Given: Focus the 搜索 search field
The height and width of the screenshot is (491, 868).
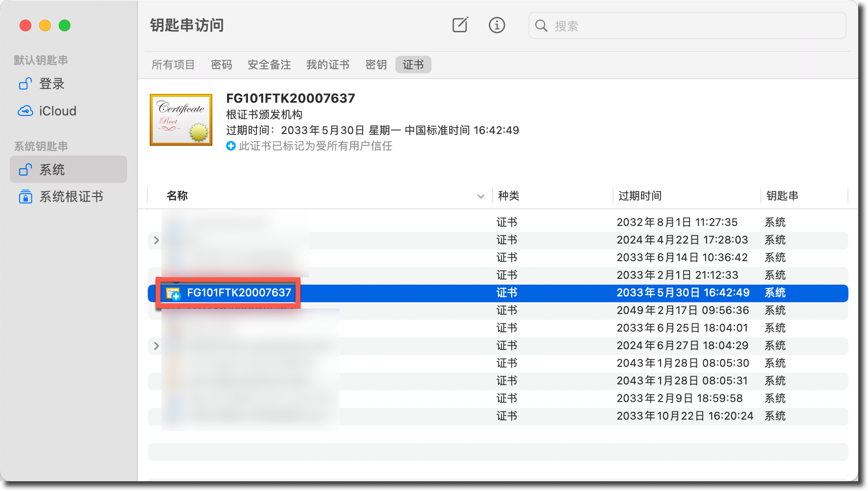Looking at the screenshot, I should click(x=695, y=26).
